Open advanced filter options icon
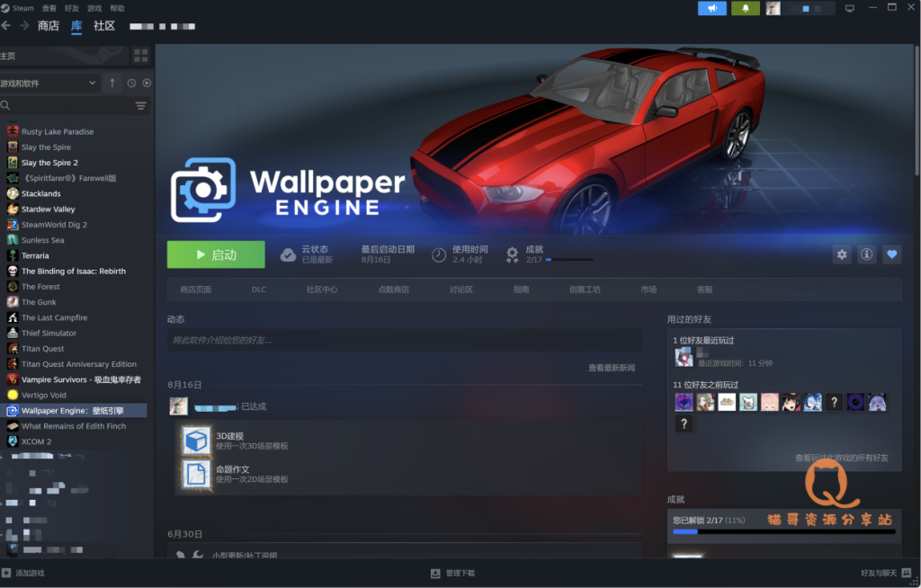This screenshot has width=921, height=588. pos(141,106)
